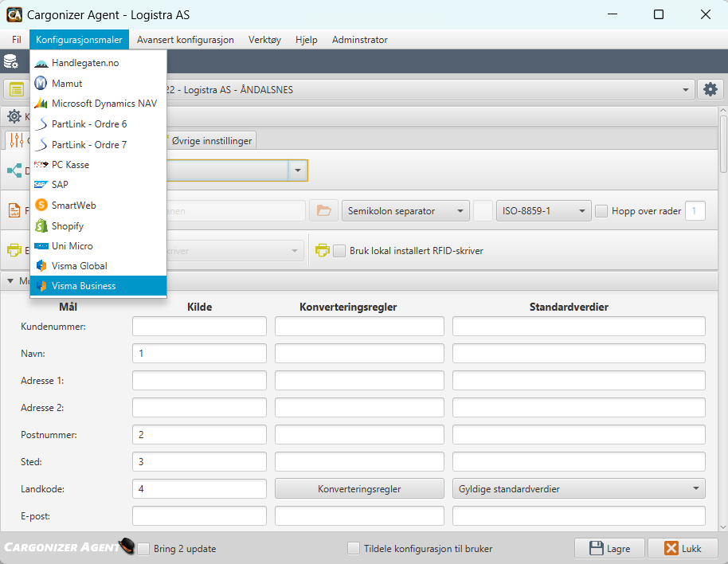Open the ISO-8859-1 encoding dropdown

(x=543, y=210)
